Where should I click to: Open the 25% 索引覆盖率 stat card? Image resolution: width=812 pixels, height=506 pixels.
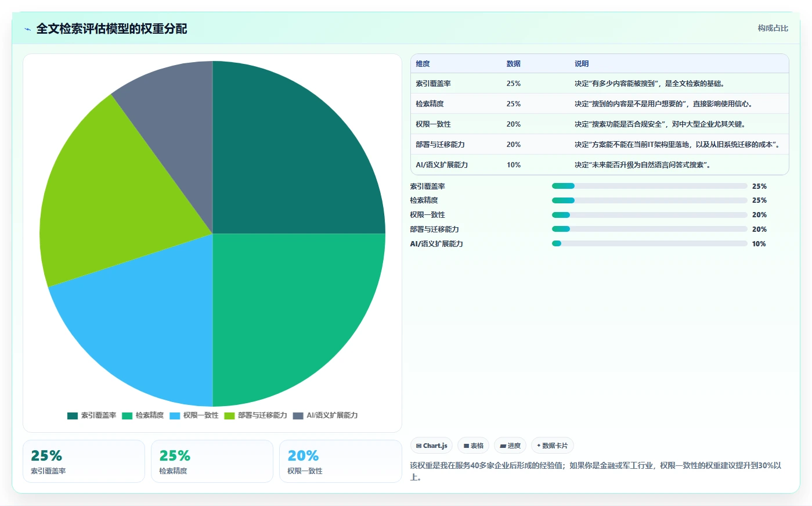coord(84,461)
